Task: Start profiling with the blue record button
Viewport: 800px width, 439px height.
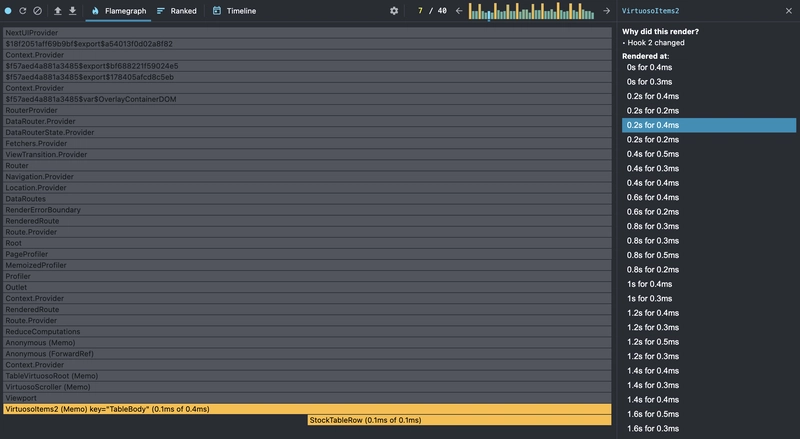Action: (x=8, y=11)
